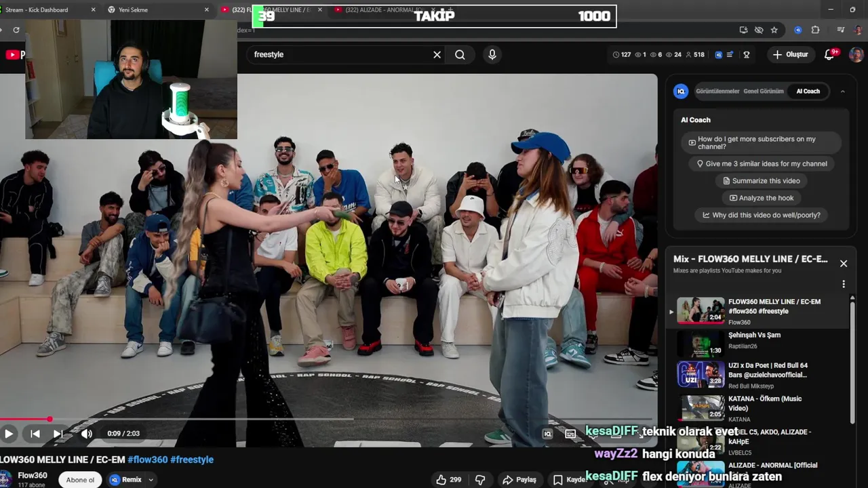Open YouTube account avatar menu
Image resolution: width=868 pixels, height=488 pixels.
pos(856,55)
